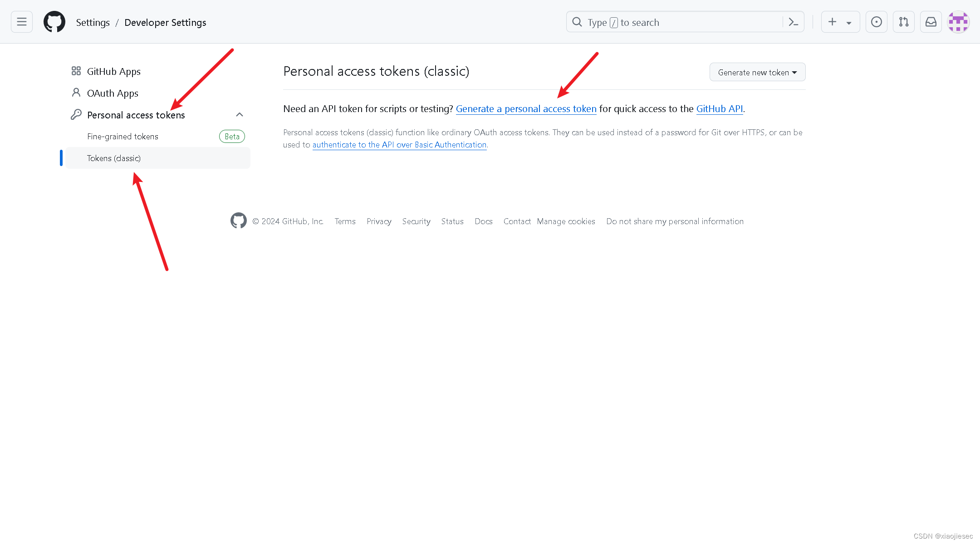
Task: Open the notifications inbox icon
Action: tap(931, 22)
